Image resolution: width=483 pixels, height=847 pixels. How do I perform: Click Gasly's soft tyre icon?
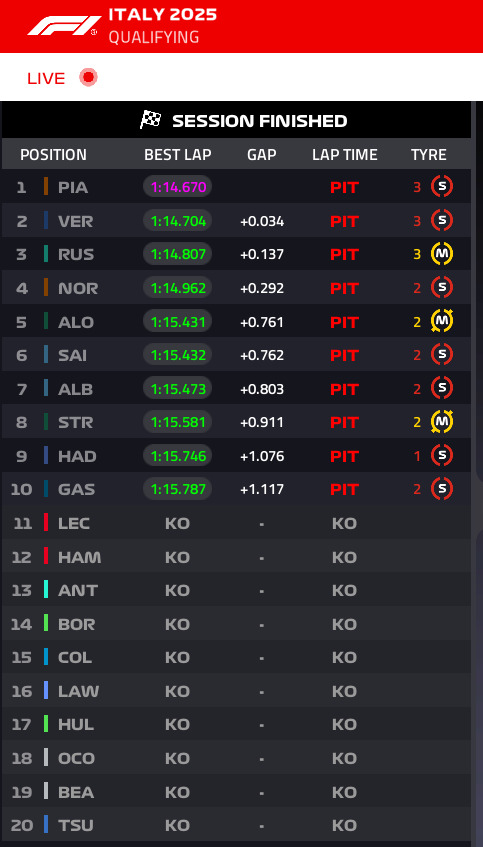click(441, 489)
